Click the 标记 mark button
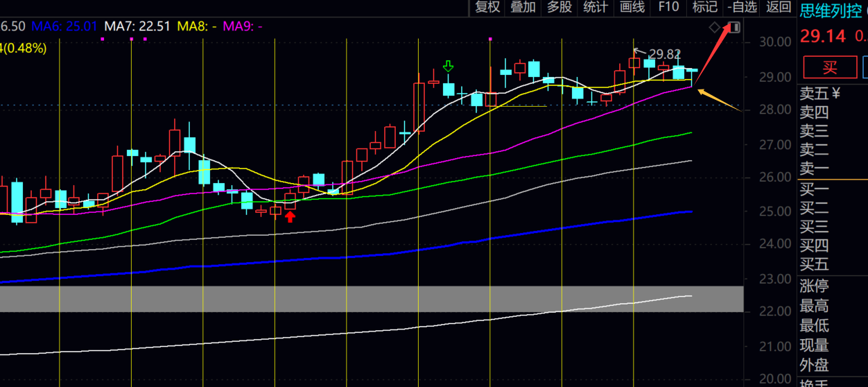Image resolution: width=868 pixels, height=387 pixels. (x=704, y=8)
